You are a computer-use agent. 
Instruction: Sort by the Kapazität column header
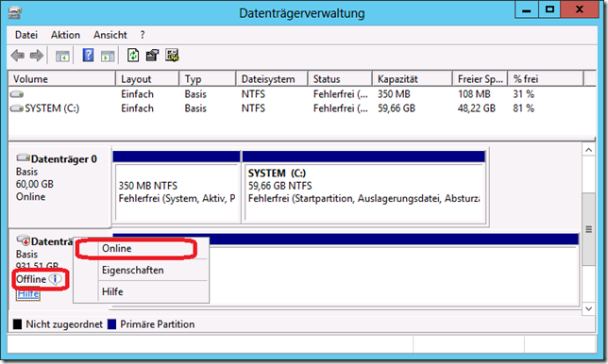point(413,79)
